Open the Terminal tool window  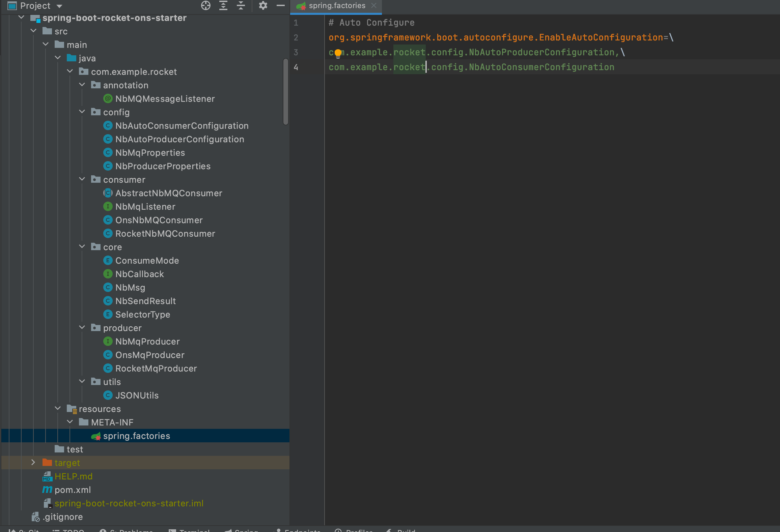click(x=191, y=530)
